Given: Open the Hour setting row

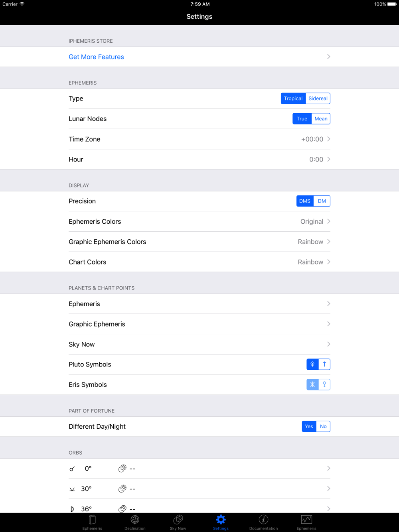Looking at the screenshot, I should pos(199,160).
